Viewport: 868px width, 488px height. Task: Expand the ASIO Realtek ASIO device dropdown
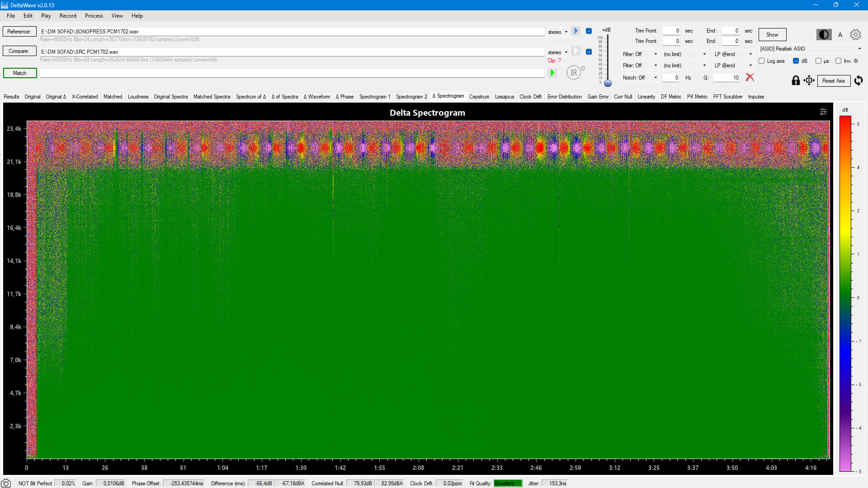[859, 49]
